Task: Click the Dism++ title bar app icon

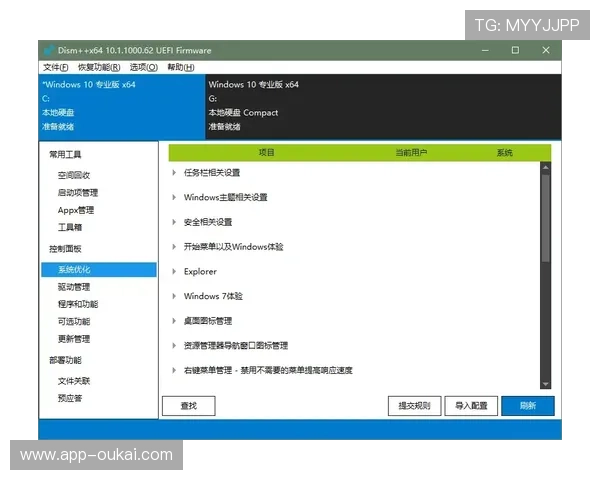Action: [49, 50]
